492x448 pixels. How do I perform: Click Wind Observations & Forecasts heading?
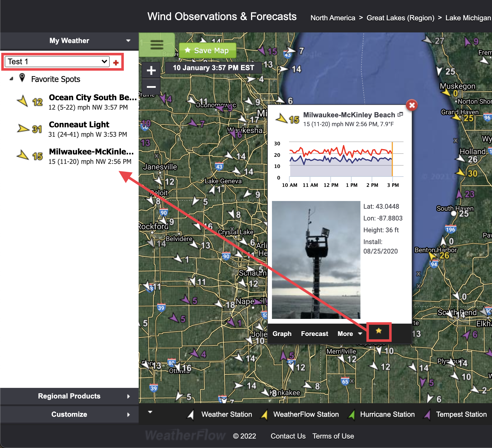tap(222, 17)
